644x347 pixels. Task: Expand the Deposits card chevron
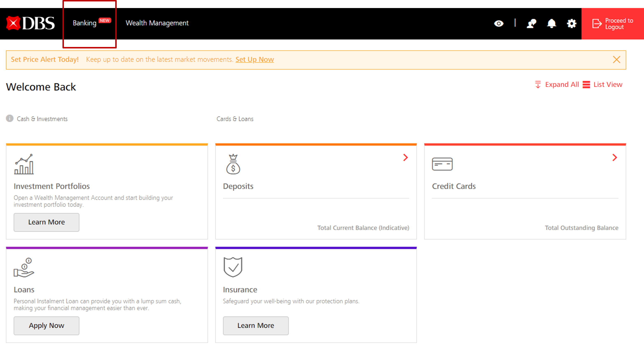click(405, 157)
